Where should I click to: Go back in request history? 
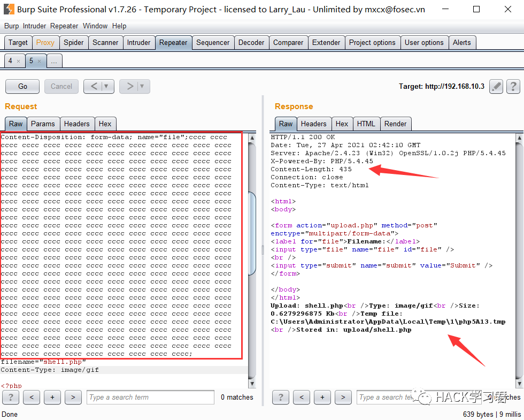pos(94,87)
